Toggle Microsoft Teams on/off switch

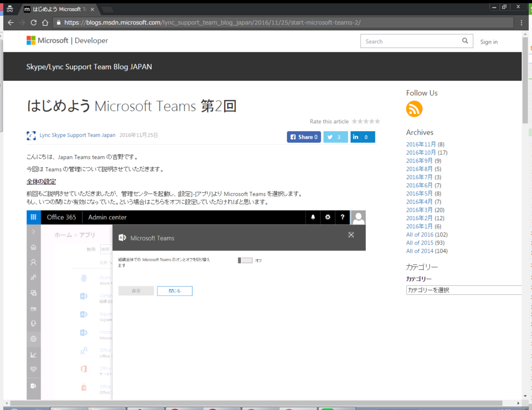(245, 260)
